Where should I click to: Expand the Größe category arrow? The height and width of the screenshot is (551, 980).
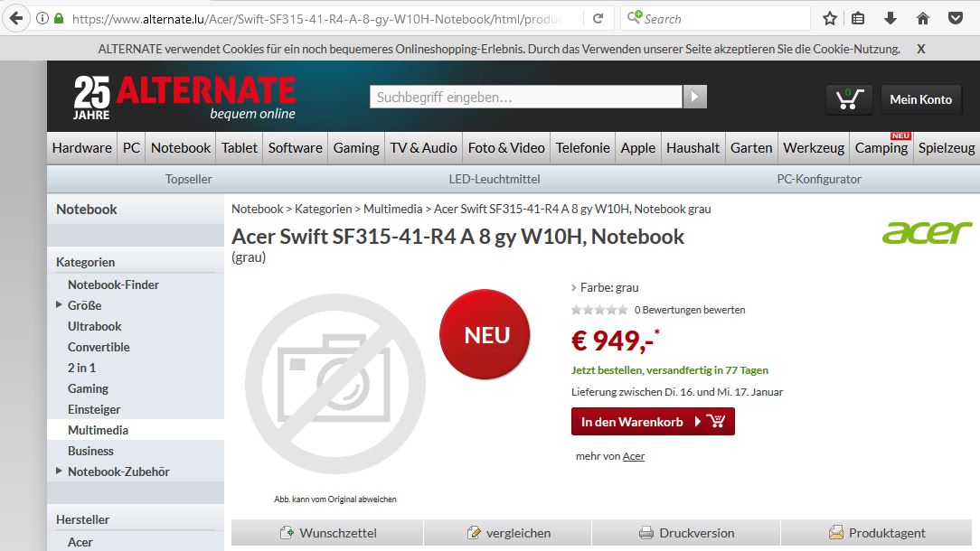tap(59, 305)
